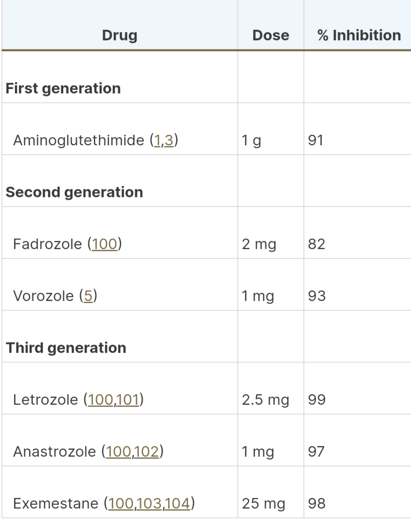Select the Second generation row heading
This screenshot has width=411, height=532.
click(74, 192)
